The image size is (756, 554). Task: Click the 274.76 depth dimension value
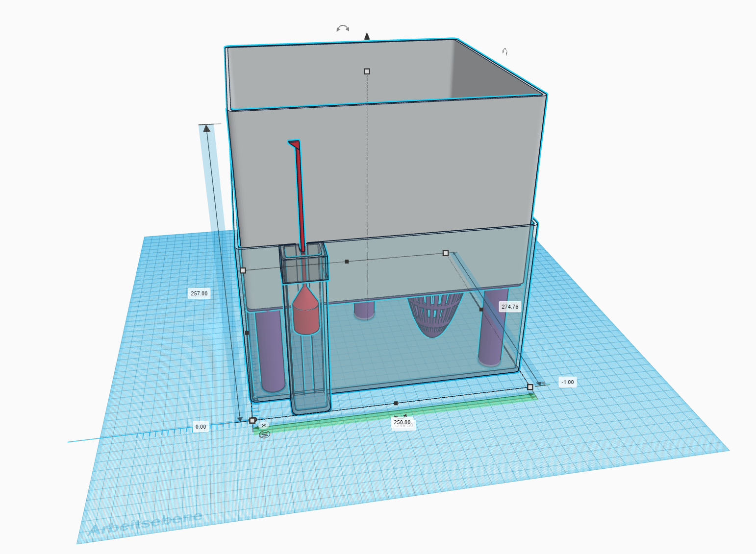click(x=510, y=307)
